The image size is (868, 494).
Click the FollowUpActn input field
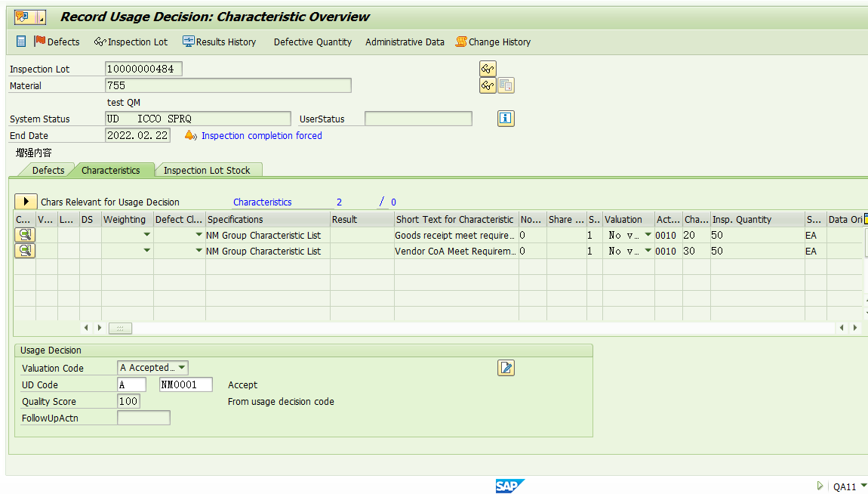(x=144, y=418)
